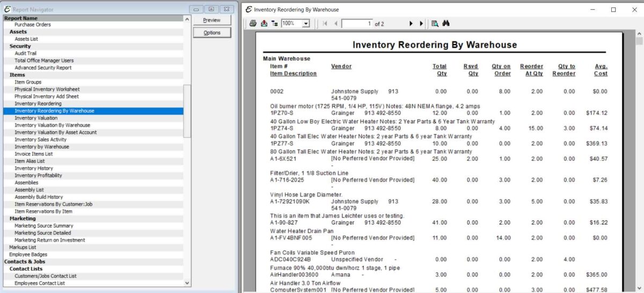Select Inventory by Warehouse report

coord(42,146)
